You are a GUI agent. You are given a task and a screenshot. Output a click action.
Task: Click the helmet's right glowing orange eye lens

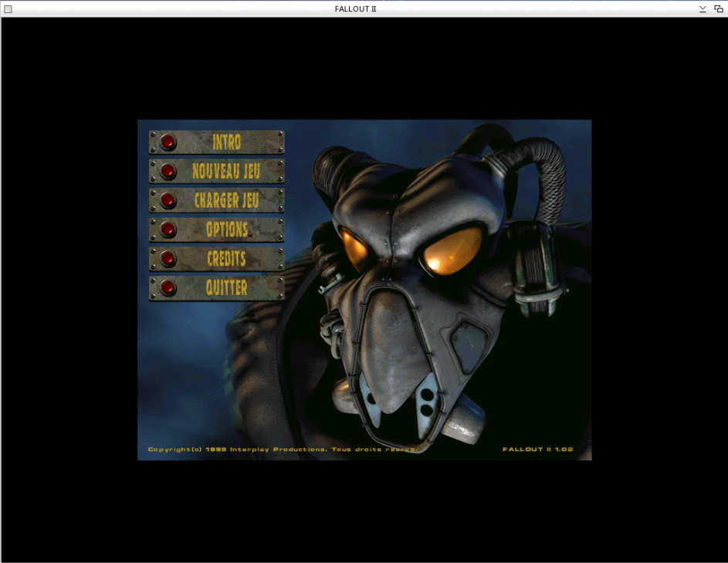pos(450,249)
